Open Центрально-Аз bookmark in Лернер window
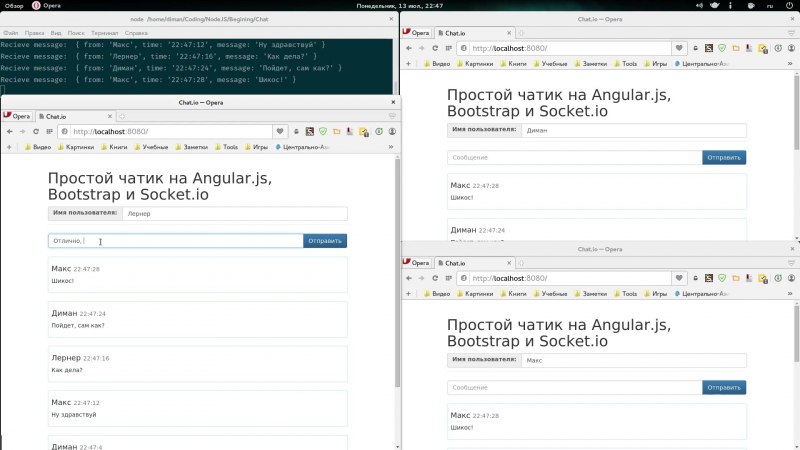Viewport: 800px width, 450px height. coord(303,147)
